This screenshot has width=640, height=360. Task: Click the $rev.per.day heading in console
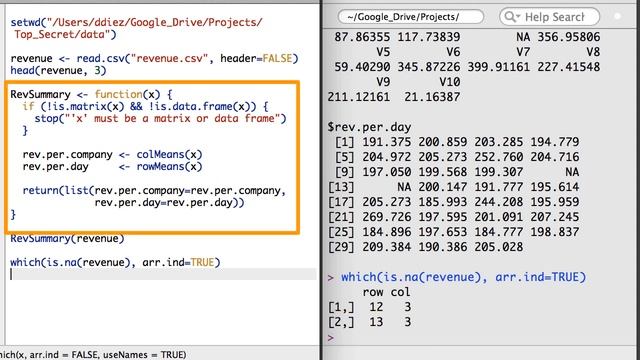tap(369, 127)
